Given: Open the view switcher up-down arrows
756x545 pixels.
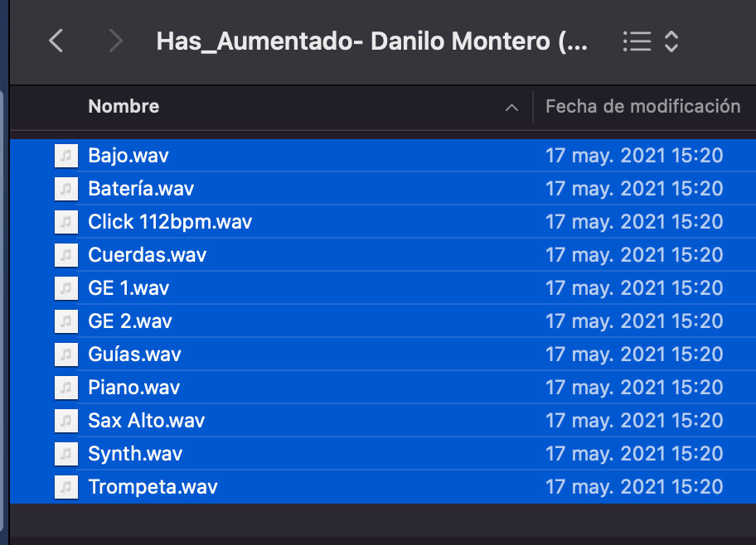Looking at the screenshot, I should [x=671, y=41].
